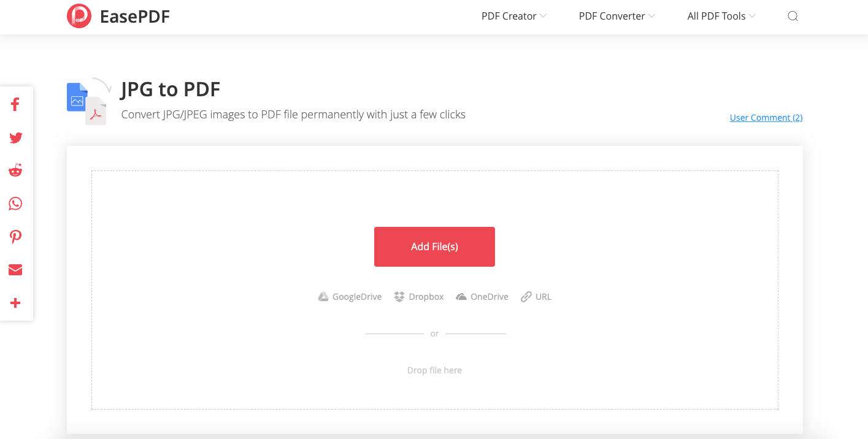
Task: Add file via URL option
Action: (x=536, y=297)
